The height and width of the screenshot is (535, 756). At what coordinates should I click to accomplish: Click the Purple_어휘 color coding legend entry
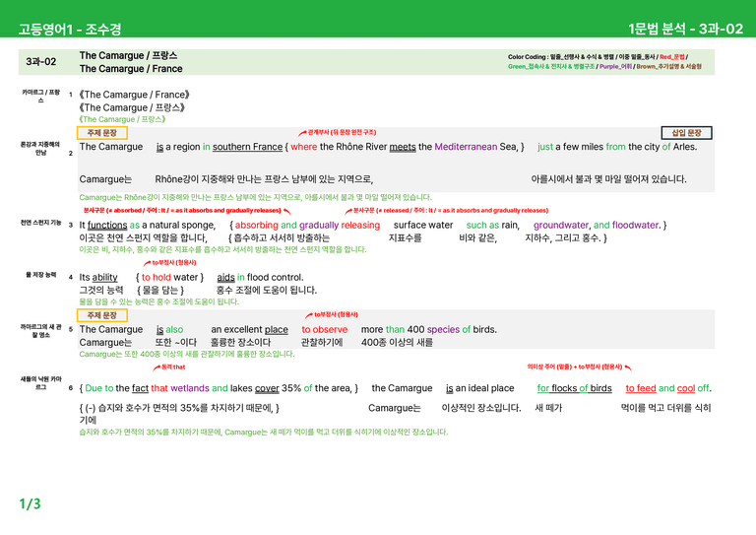point(615,67)
